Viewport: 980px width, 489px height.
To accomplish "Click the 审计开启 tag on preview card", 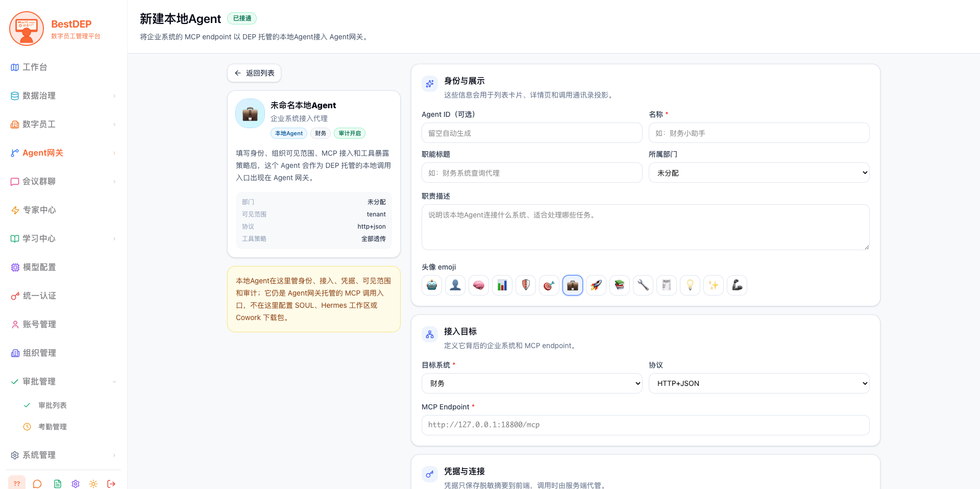I will pyautogui.click(x=350, y=133).
